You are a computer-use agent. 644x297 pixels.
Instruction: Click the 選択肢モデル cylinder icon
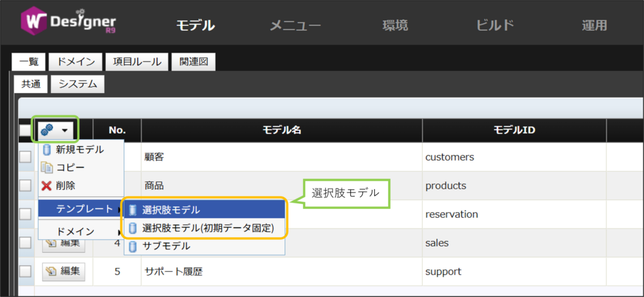(133, 210)
